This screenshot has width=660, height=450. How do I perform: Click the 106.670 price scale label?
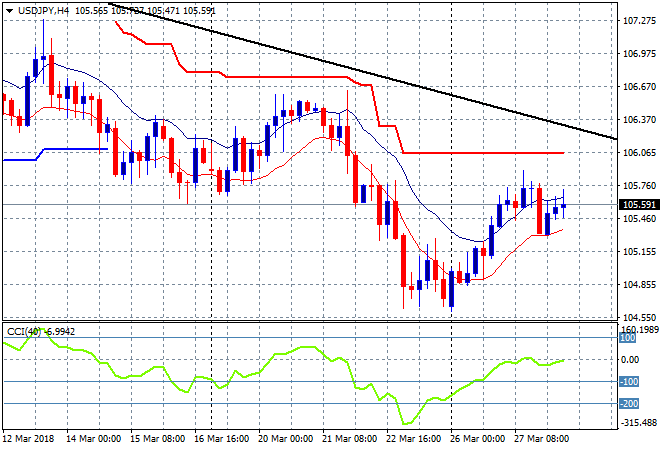point(639,87)
